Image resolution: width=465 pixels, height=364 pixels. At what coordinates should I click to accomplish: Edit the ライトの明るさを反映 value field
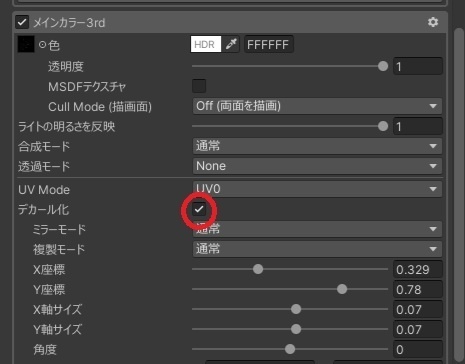coord(418,126)
